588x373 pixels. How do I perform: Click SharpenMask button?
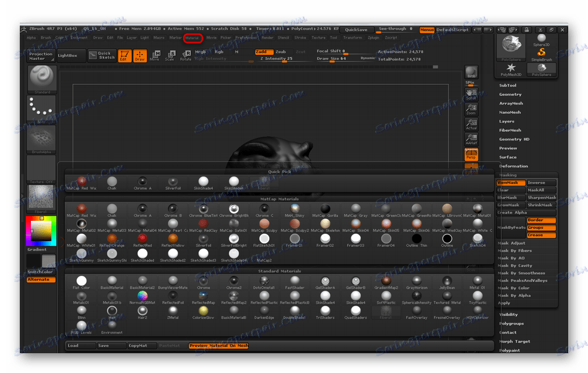pyautogui.click(x=541, y=197)
